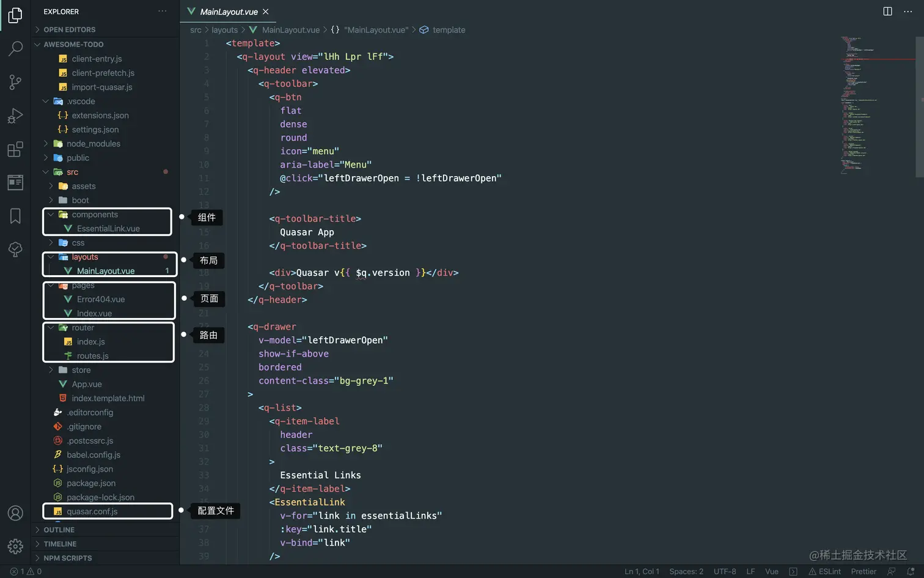924x578 pixels.
Task: Change indentation via Spaces: 2
Action: 686,571
